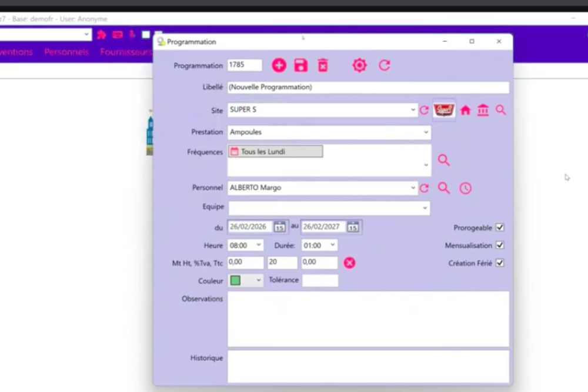Select the clock icon beside Personnel
The width and height of the screenshot is (588, 392).
(x=465, y=188)
